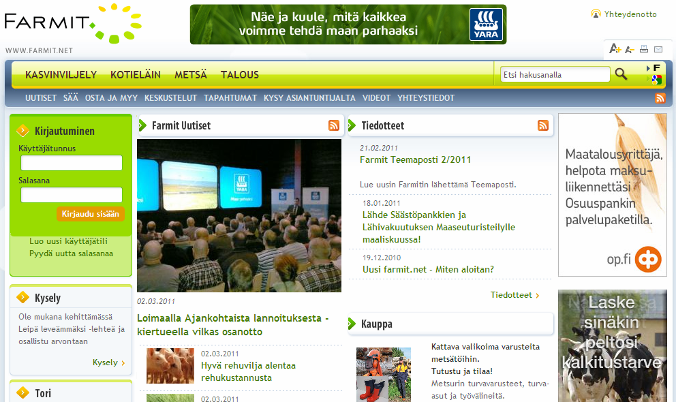Click the Farmit logo

(73, 24)
